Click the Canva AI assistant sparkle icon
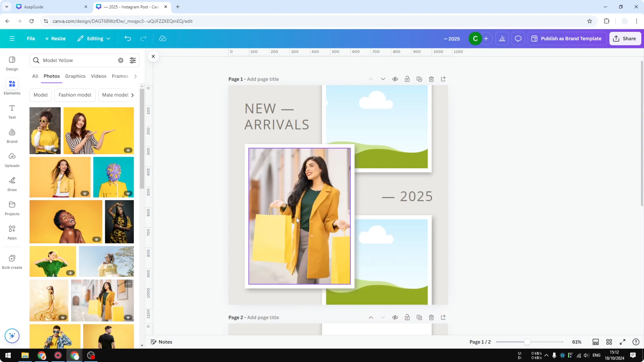The image size is (644, 362). [x=12, y=336]
